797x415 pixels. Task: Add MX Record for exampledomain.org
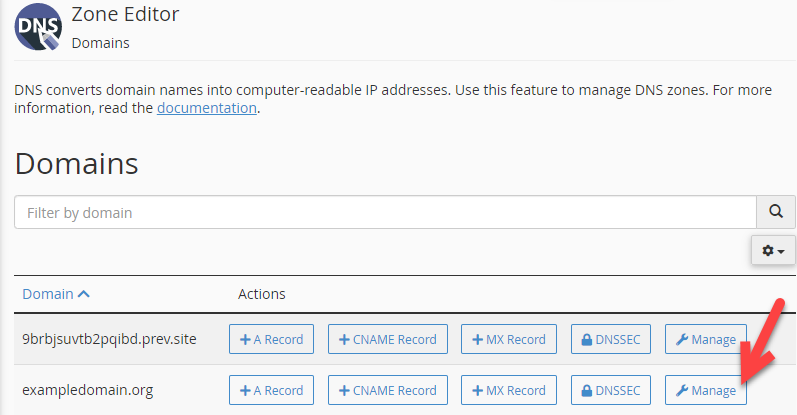(x=509, y=390)
